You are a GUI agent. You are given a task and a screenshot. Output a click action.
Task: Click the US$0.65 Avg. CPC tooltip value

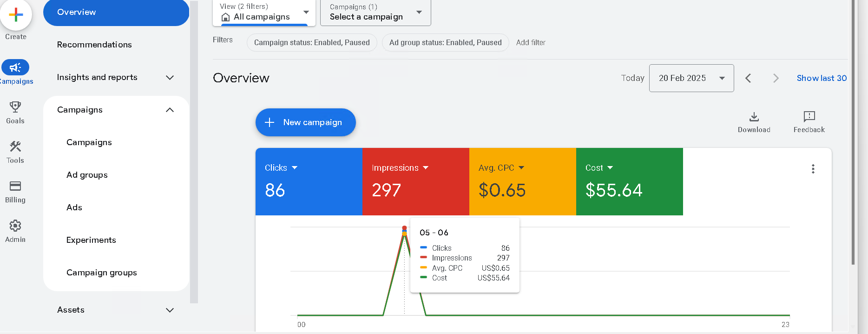[496, 268]
